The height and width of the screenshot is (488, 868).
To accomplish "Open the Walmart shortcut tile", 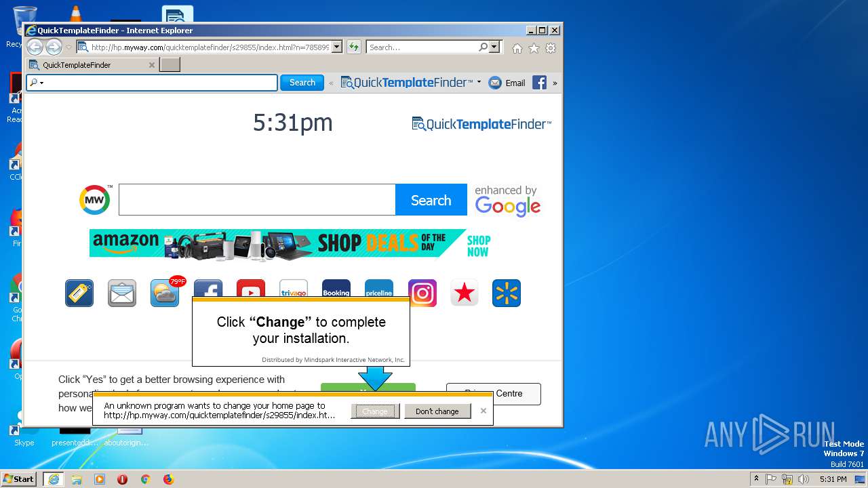I will point(507,293).
